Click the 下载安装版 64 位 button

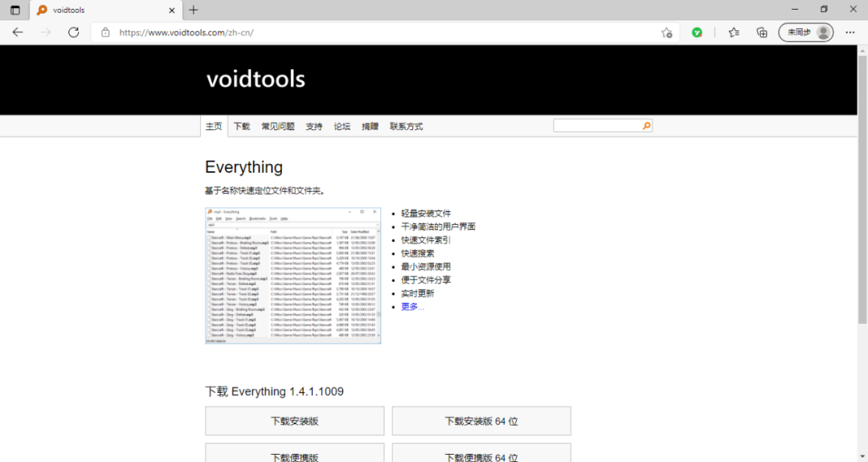tap(481, 421)
